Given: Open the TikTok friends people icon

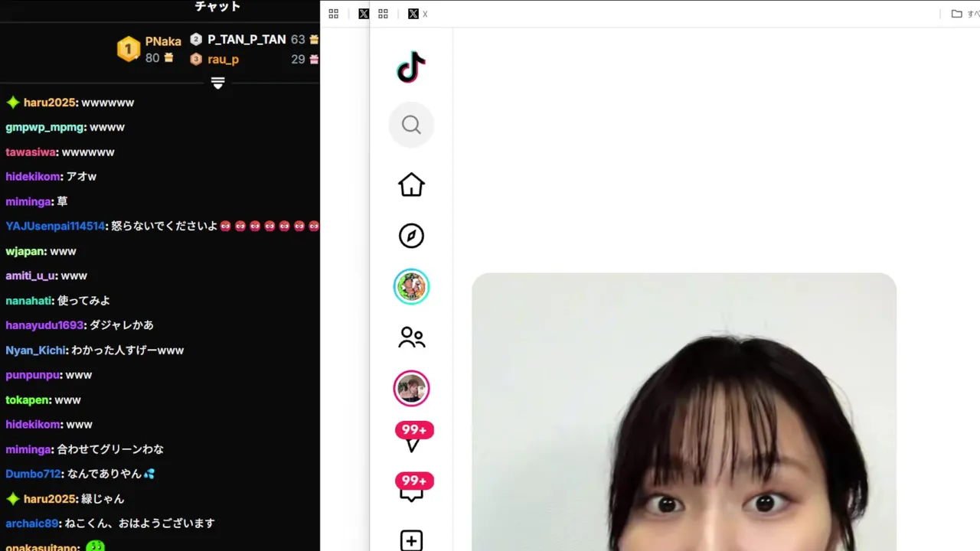Looking at the screenshot, I should coord(411,337).
